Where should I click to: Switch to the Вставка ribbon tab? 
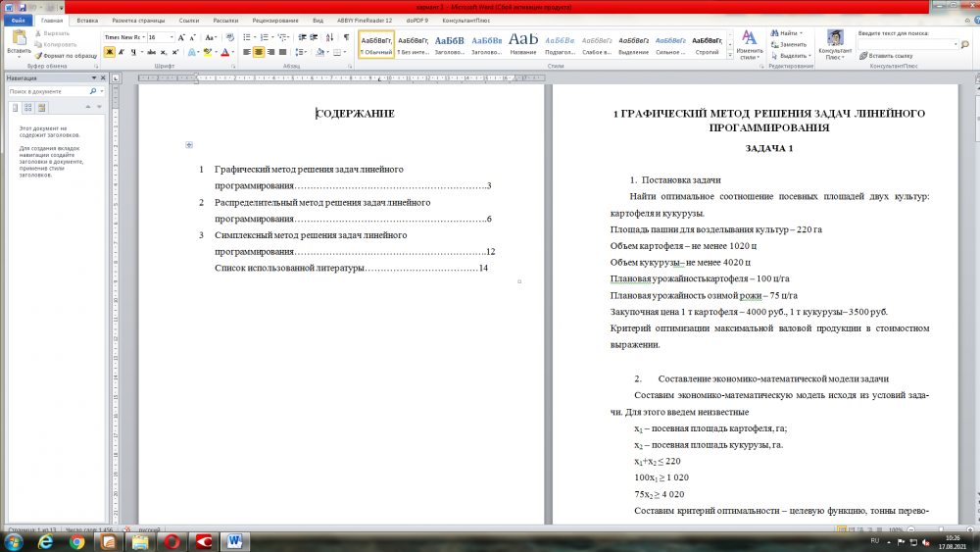pyautogui.click(x=87, y=20)
